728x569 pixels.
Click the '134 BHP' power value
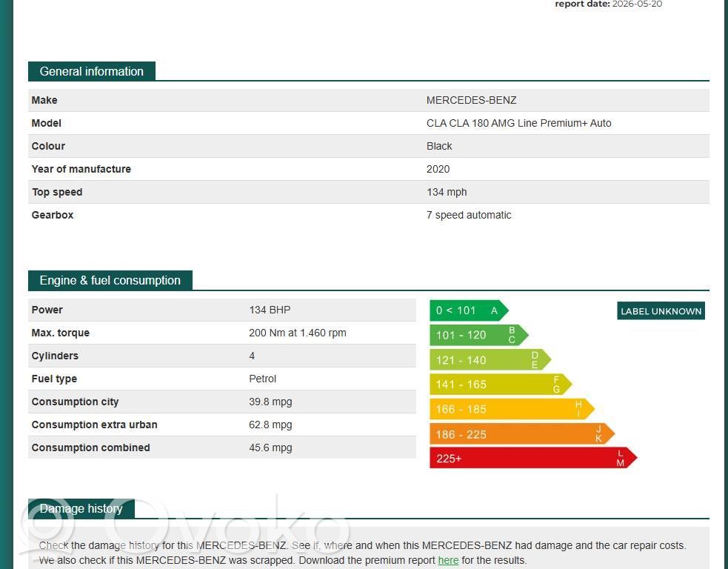point(270,310)
